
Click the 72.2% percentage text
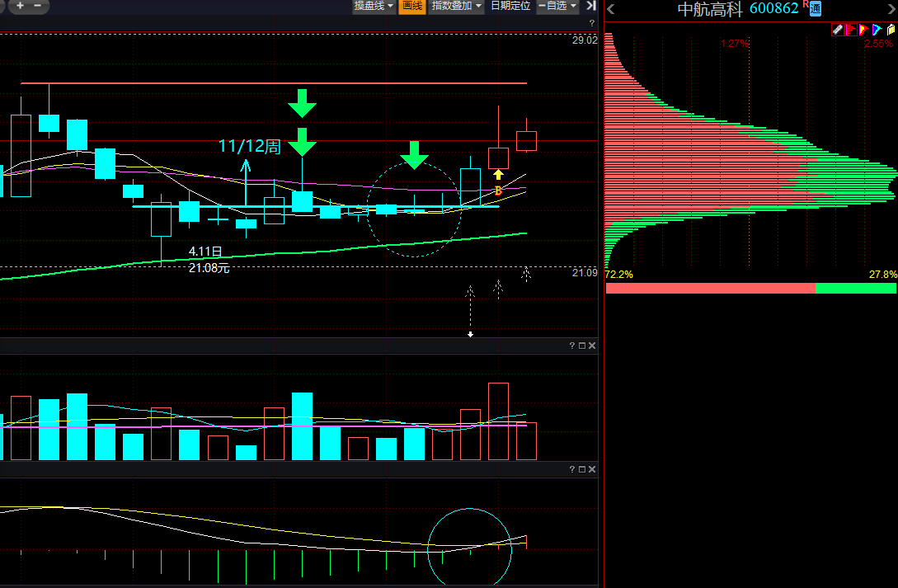pyautogui.click(x=619, y=275)
